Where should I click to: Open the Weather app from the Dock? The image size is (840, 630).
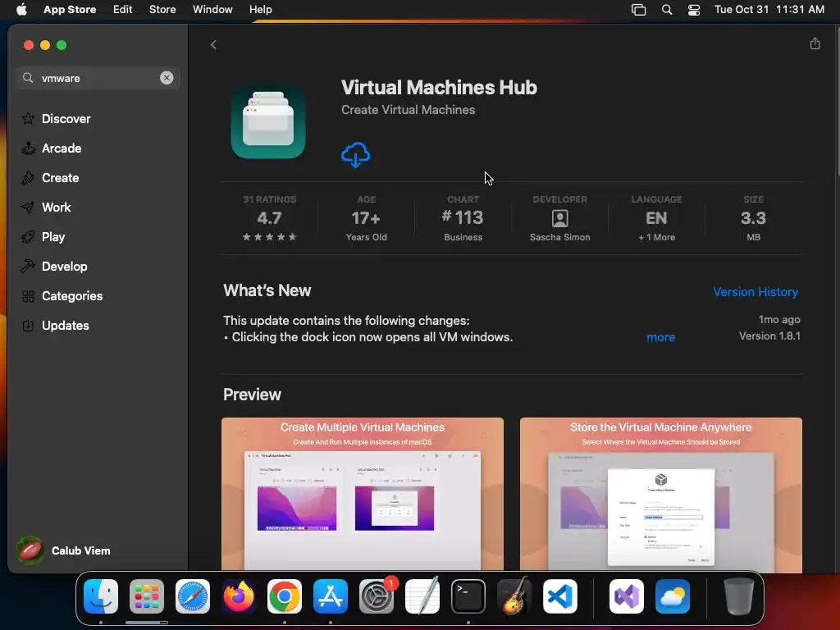pyautogui.click(x=673, y=596)
